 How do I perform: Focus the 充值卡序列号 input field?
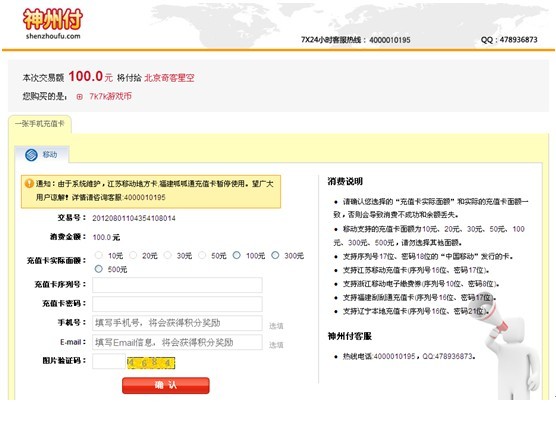pyautogui.click(x=177, y=285)
